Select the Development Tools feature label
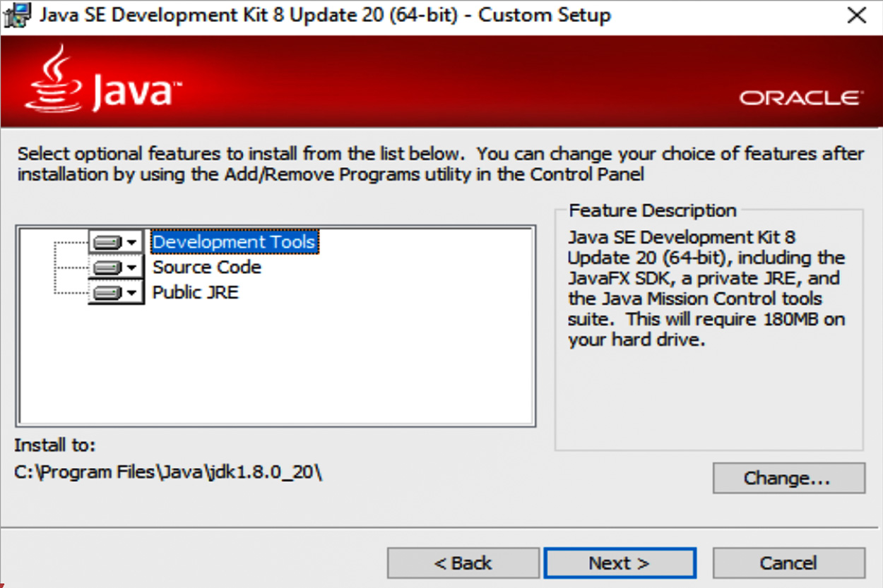This screenshot has height=588, width=883. pos(234,242)
